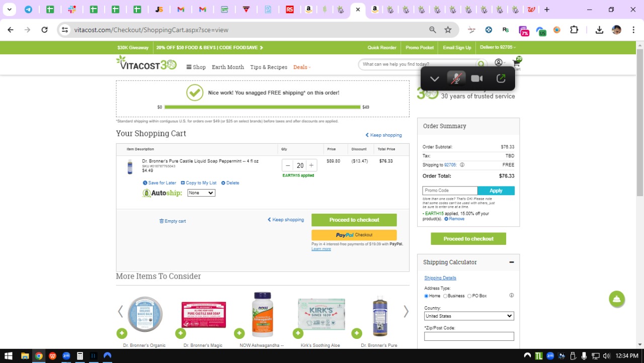Toggle the Zoom microphone mute button

click(x=456, y=78)
